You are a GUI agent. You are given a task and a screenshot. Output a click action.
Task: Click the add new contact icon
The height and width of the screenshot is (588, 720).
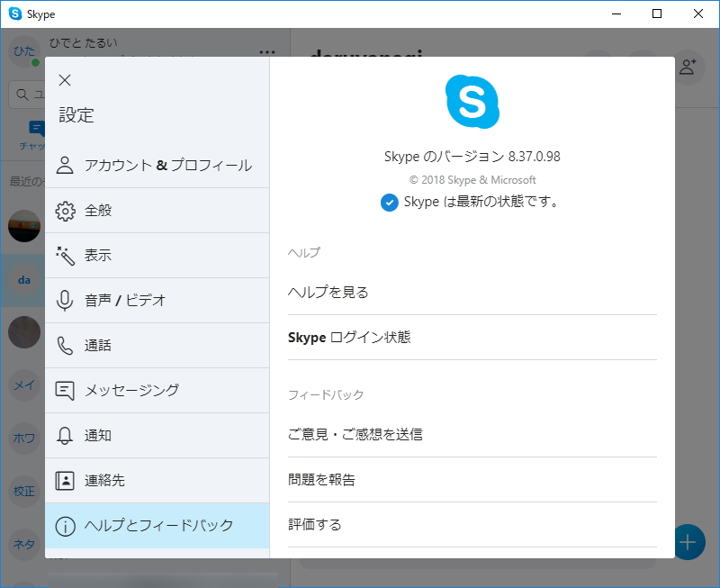pyautogui.click(x=688, y=65)
